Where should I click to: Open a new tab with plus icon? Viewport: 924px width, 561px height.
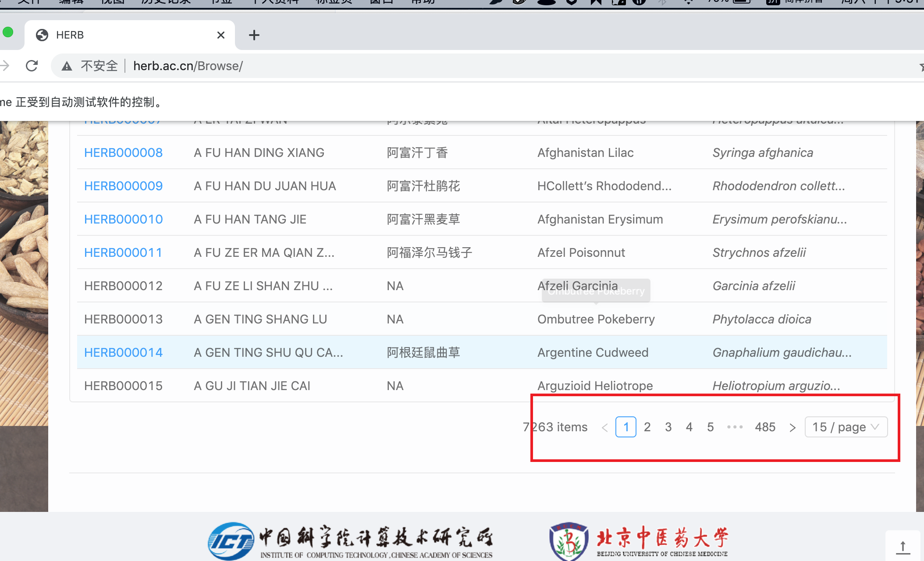[254, 35]
